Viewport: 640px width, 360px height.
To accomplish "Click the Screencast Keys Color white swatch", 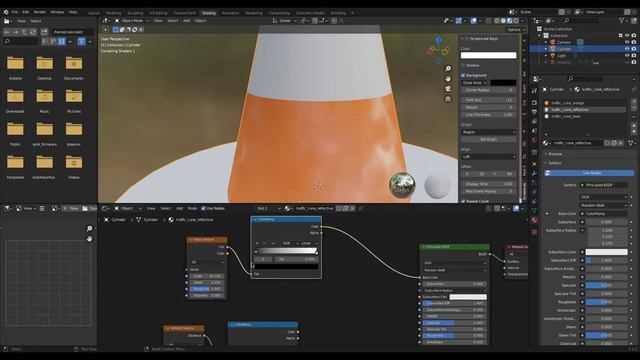I will point(489,55).
